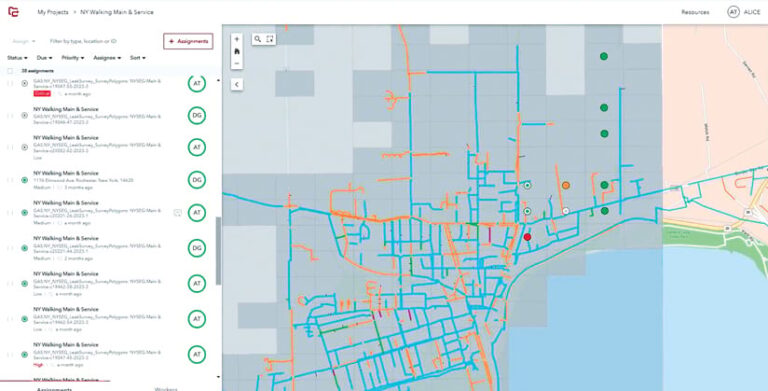The image size is (768, 391).
Task: Click the AT avatar on High priority assignment
Action: click(x=197, y=355)
